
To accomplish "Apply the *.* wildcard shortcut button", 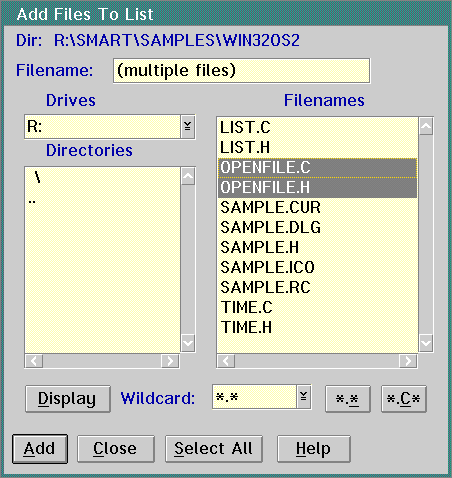I will [x=348, y=399].
